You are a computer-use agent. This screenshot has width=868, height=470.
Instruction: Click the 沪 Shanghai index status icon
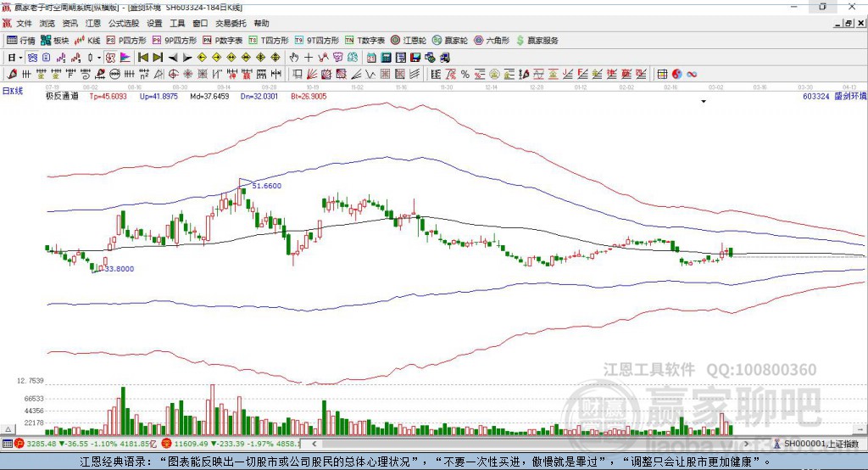click(19, 444)
